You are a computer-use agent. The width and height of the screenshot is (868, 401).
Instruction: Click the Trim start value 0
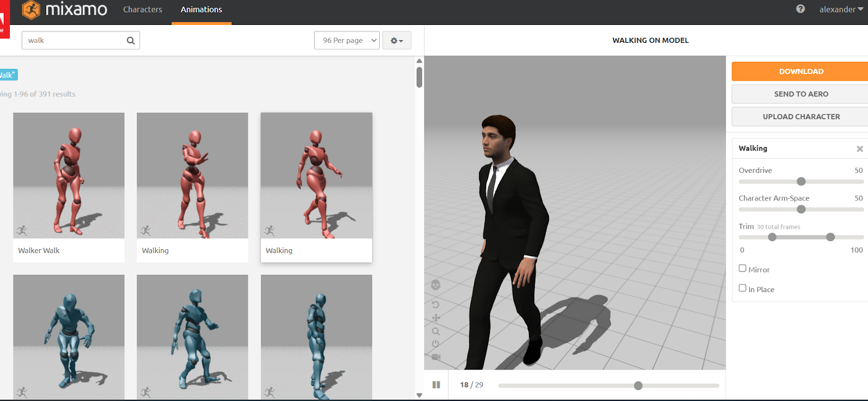[x=742, y=250]
